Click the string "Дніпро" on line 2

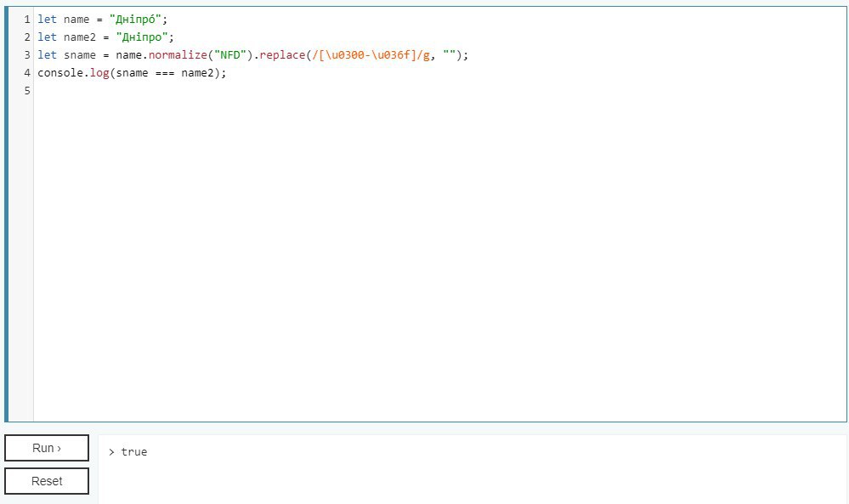[142, 37]
